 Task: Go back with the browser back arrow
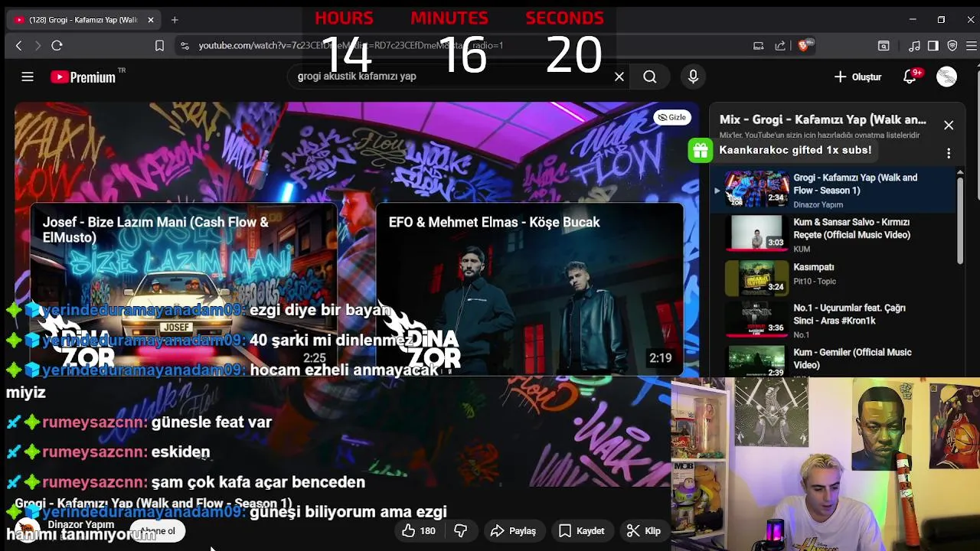pyautogui.click(x=19, y=46)
